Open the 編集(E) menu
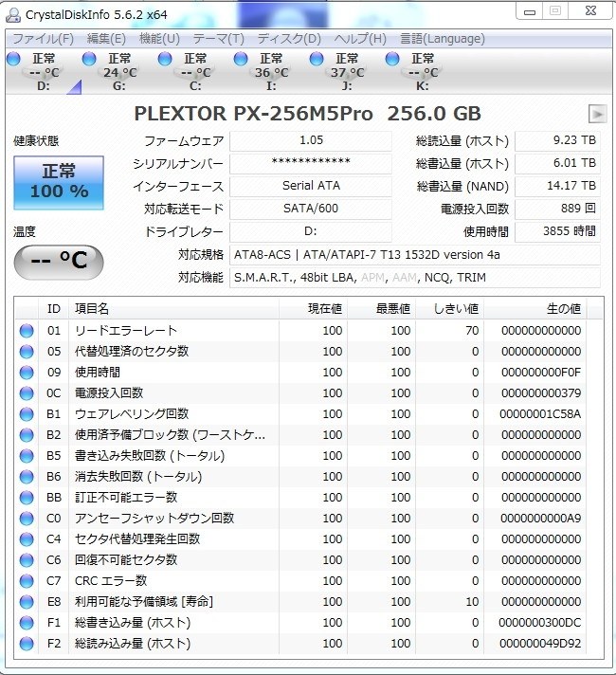Screen dimensions: 616x675 tap(106, 39)
